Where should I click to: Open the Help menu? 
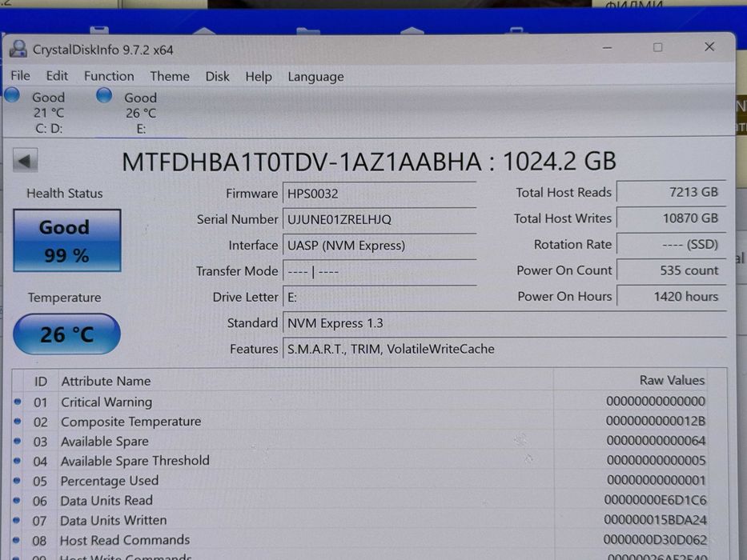click(259, 77)
